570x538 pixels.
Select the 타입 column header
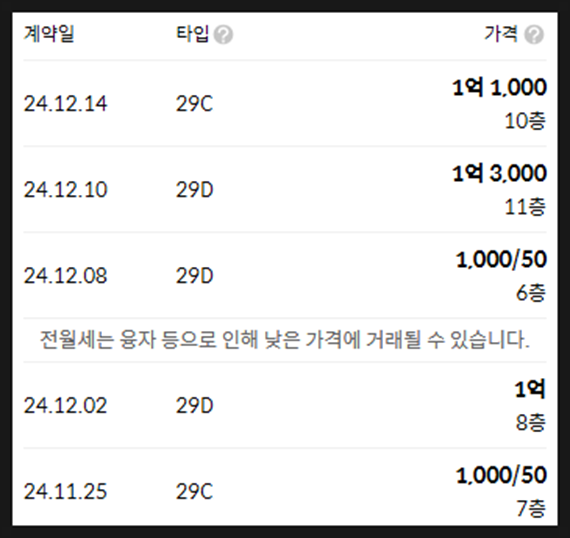192,34
